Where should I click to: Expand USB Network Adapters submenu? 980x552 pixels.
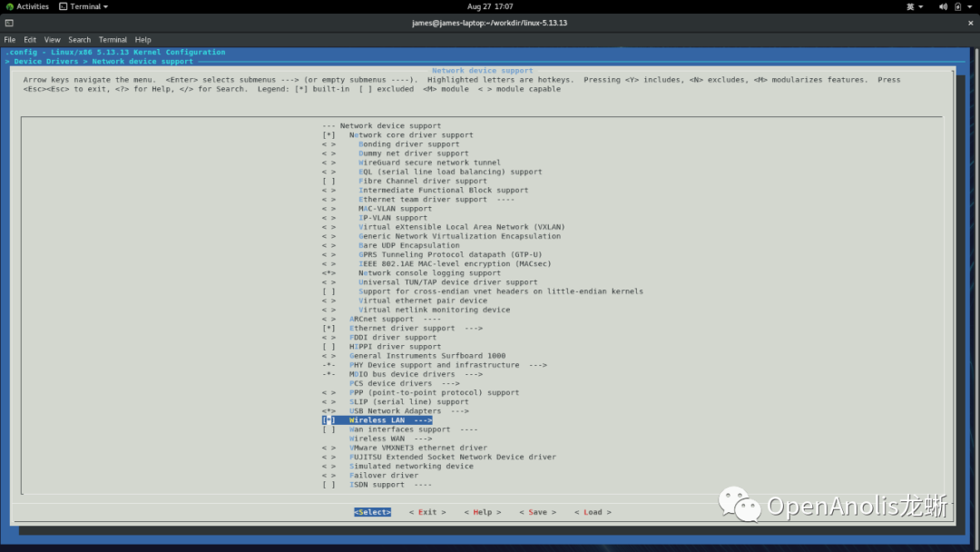408,410
